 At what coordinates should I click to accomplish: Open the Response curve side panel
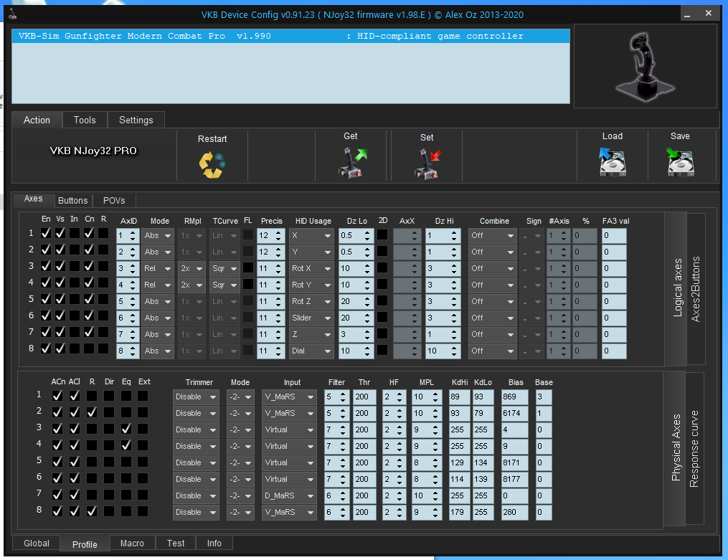point(694,449)
